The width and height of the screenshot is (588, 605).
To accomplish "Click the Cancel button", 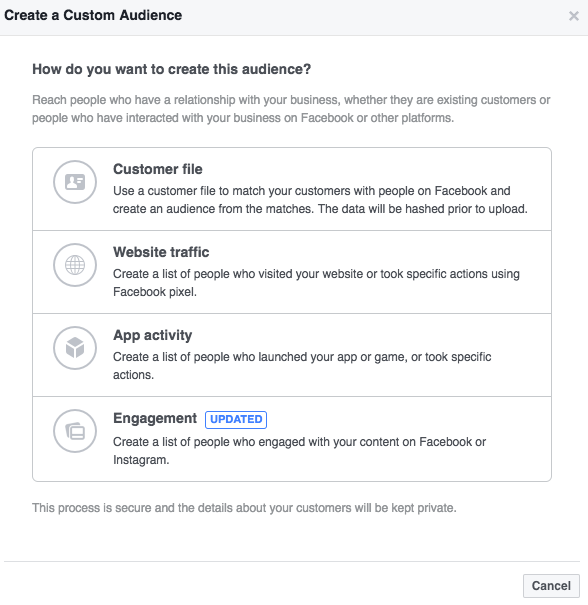I will click(551, 586).
